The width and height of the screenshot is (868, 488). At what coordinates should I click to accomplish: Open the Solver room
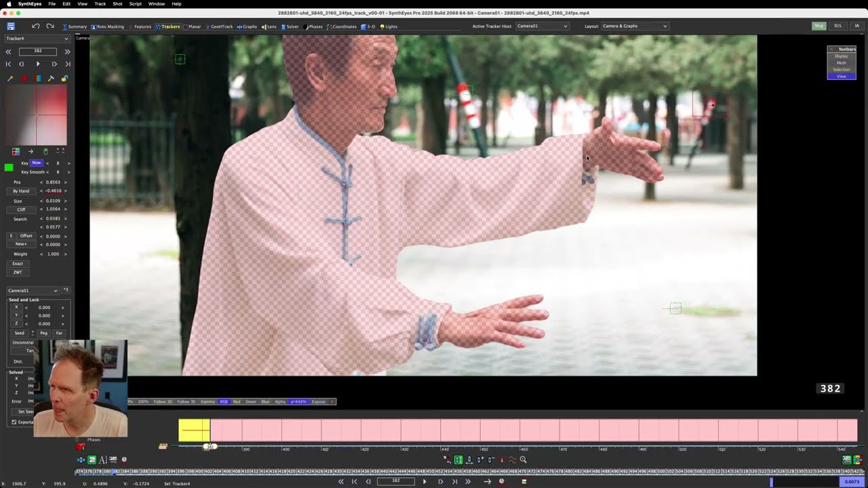click(x=290, y=26)
